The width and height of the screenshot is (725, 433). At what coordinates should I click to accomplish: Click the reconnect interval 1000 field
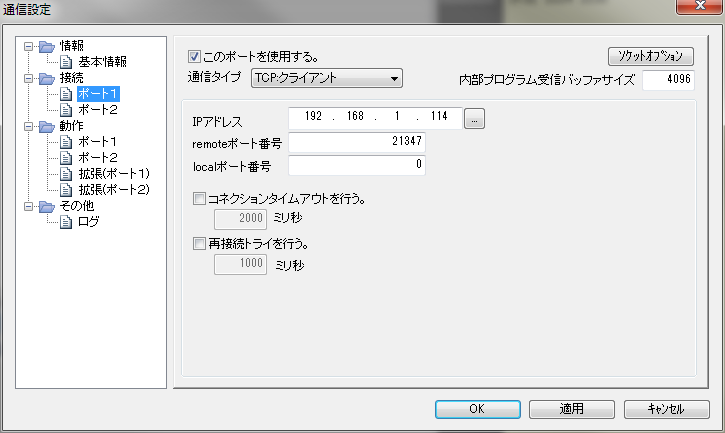click(240, 264)
